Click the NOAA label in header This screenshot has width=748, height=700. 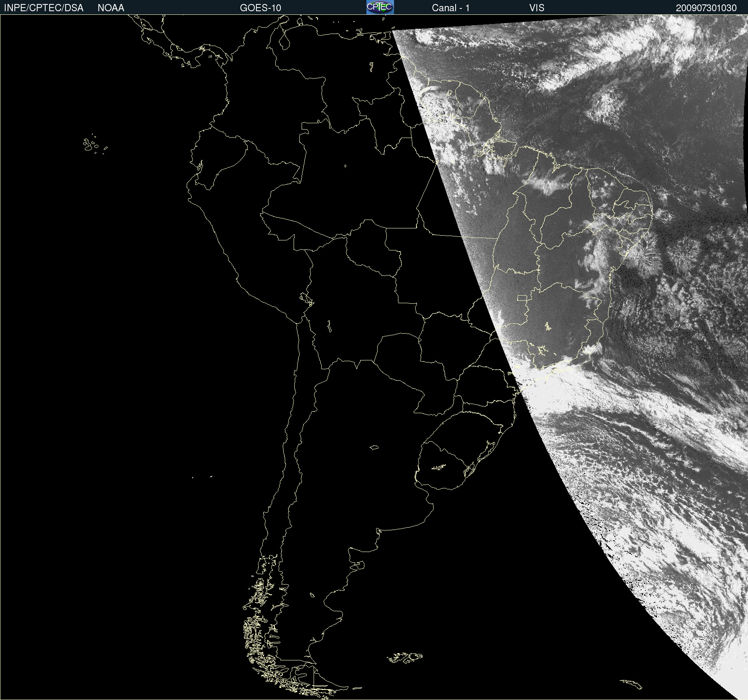[111, 8]
